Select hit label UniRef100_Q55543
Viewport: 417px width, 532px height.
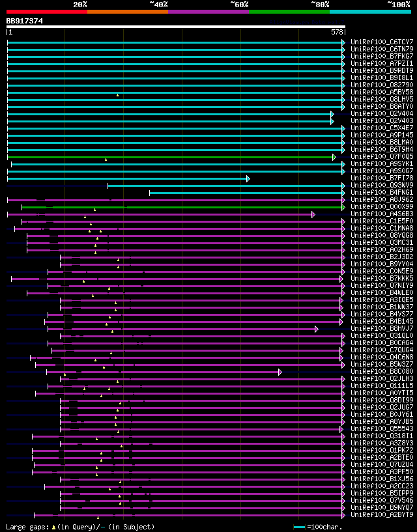(x=382, y=428)
